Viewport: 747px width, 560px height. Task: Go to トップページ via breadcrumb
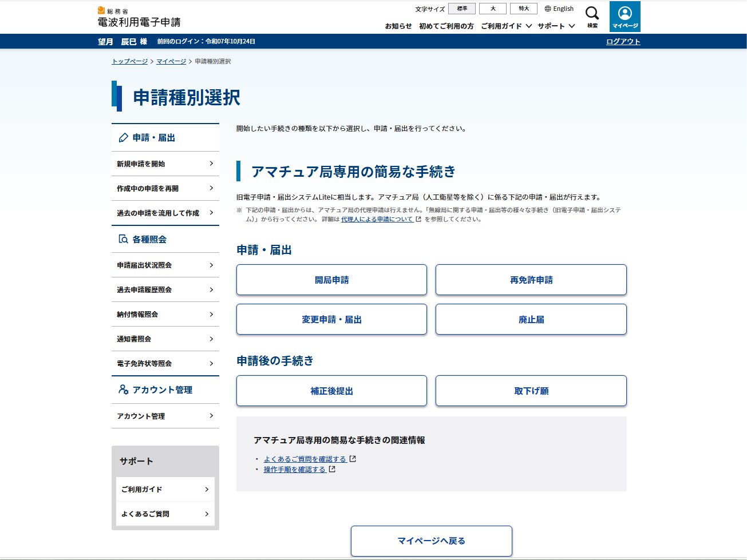pos(129,61)
